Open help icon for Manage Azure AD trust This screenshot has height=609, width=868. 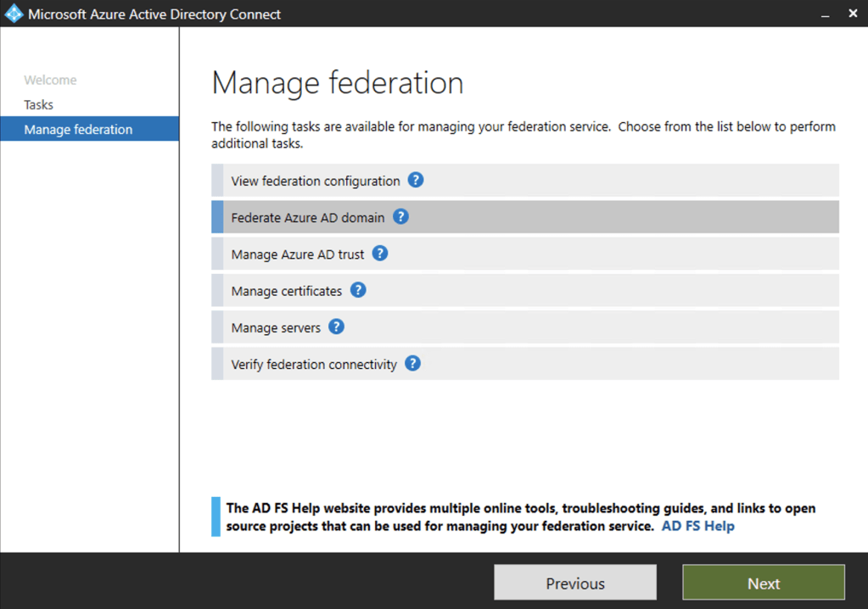click(380, 254)
